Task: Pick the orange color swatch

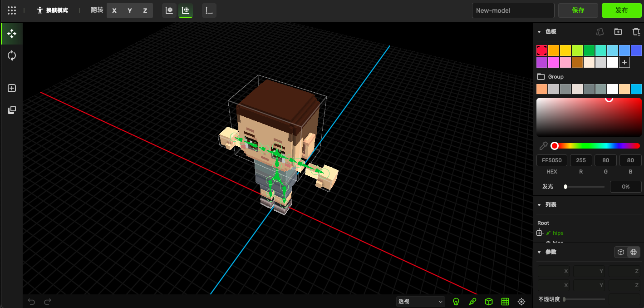Action: (554, 50)
